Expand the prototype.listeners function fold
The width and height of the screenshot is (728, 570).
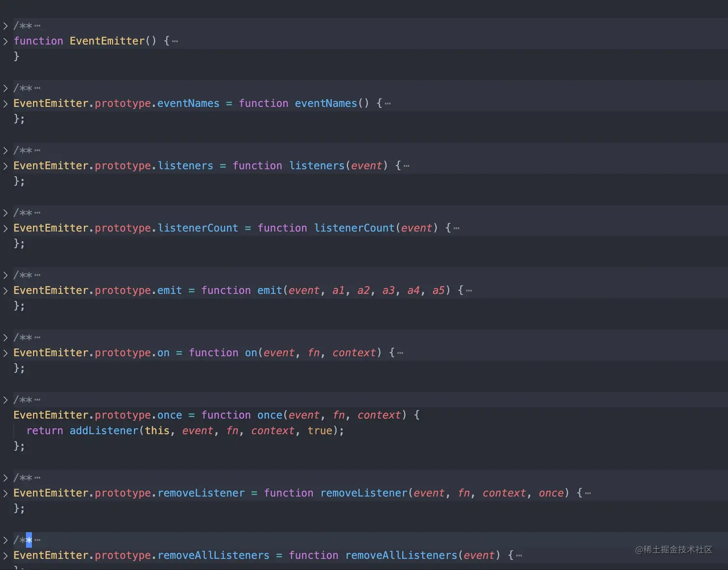5,166
